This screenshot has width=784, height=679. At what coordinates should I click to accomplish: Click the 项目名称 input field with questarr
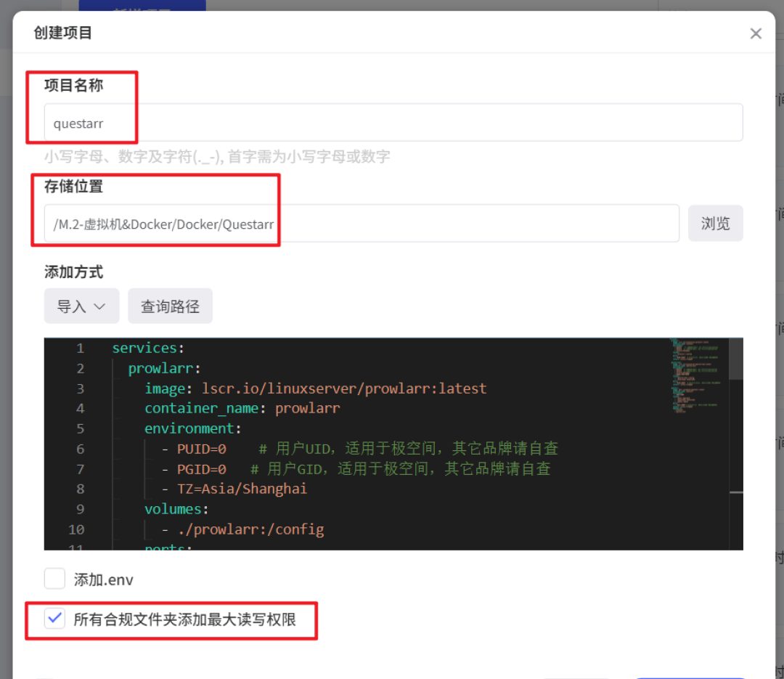pos(393,123)
